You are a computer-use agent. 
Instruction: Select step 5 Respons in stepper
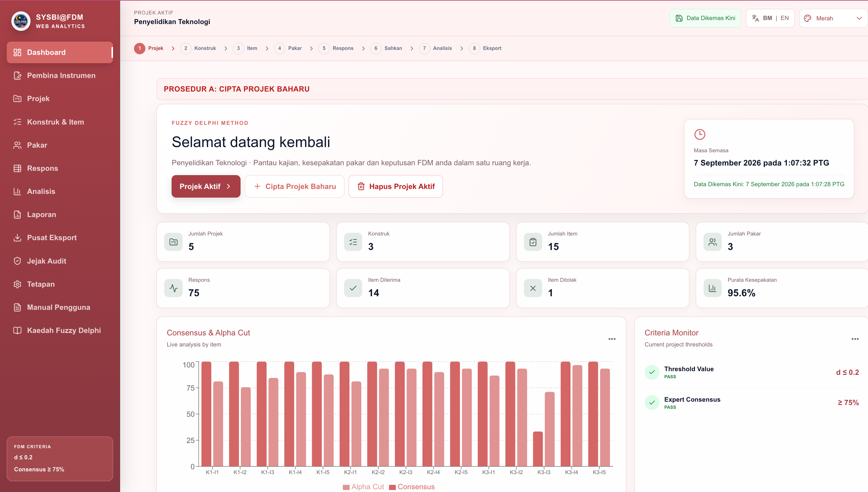pyautogui.click(x=336, y=48)
